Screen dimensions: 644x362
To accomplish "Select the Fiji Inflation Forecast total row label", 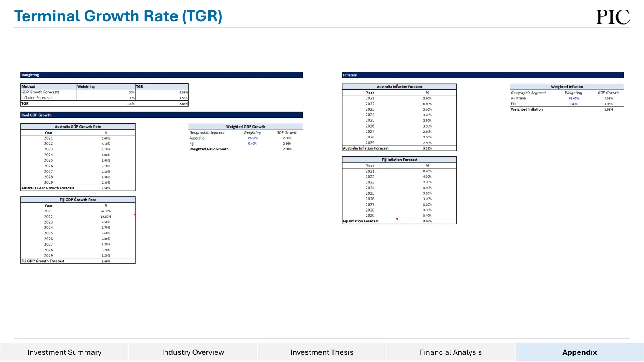I will click(x=361, y=221).
